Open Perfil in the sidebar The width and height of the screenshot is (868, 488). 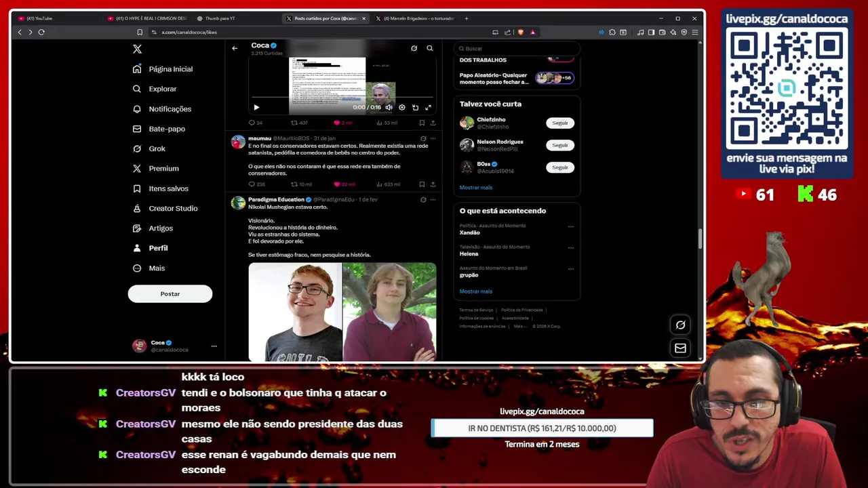(151, 248)
